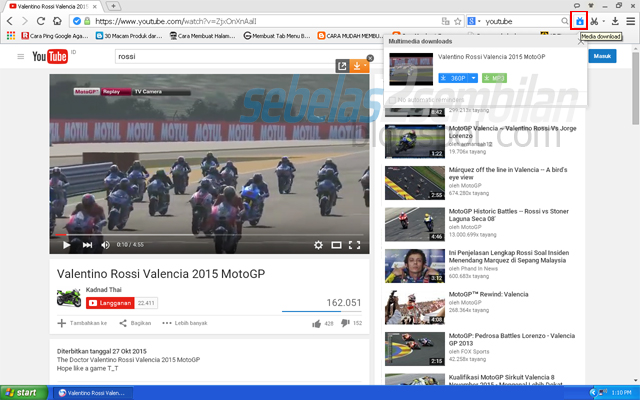
Task: Open the Windows start menu
Action: (x=24, y=393)
